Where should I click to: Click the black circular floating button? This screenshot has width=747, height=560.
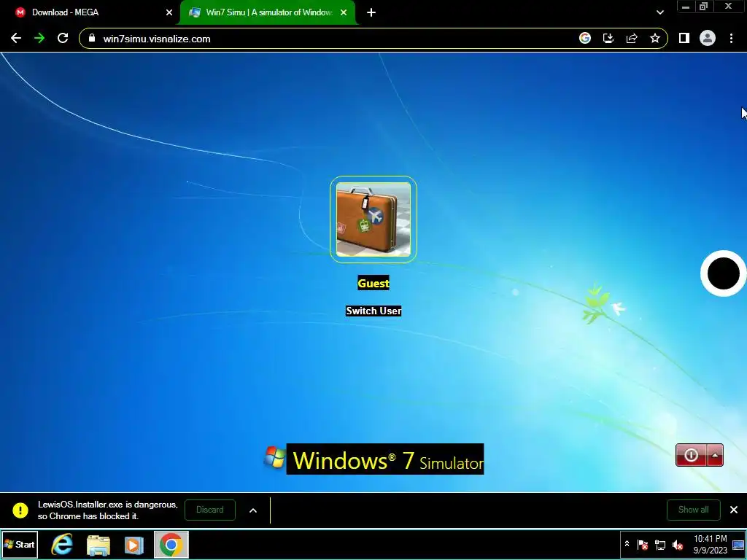click(723, 273)
